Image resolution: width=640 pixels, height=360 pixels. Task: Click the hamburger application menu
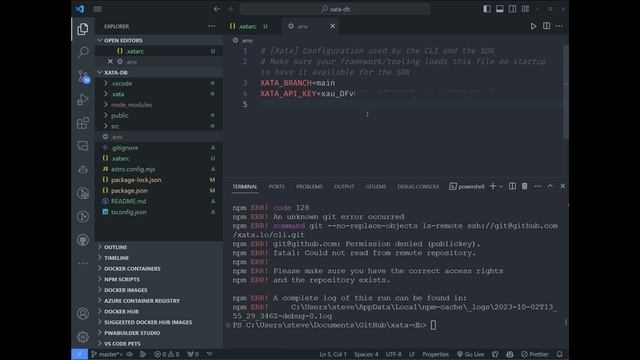point(98,9)
